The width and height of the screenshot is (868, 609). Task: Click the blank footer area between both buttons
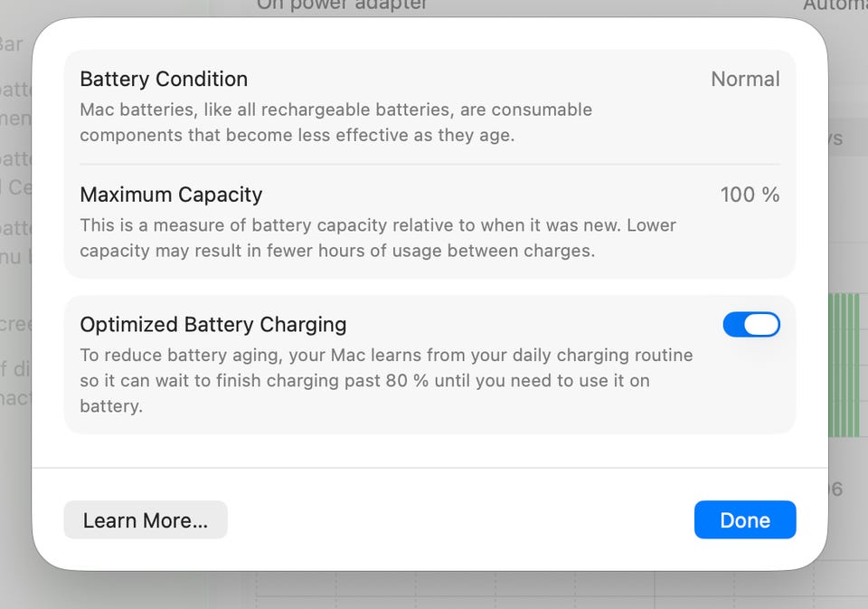[459, 520]
